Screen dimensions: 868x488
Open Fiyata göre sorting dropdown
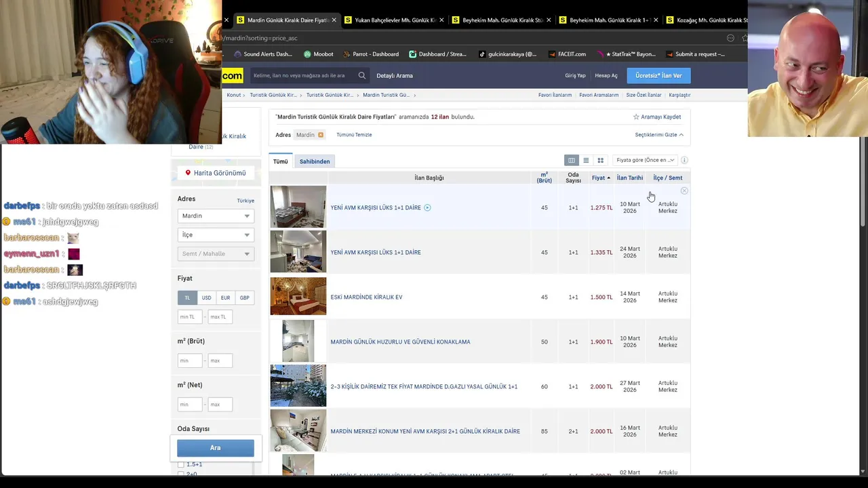pos(645,160)
